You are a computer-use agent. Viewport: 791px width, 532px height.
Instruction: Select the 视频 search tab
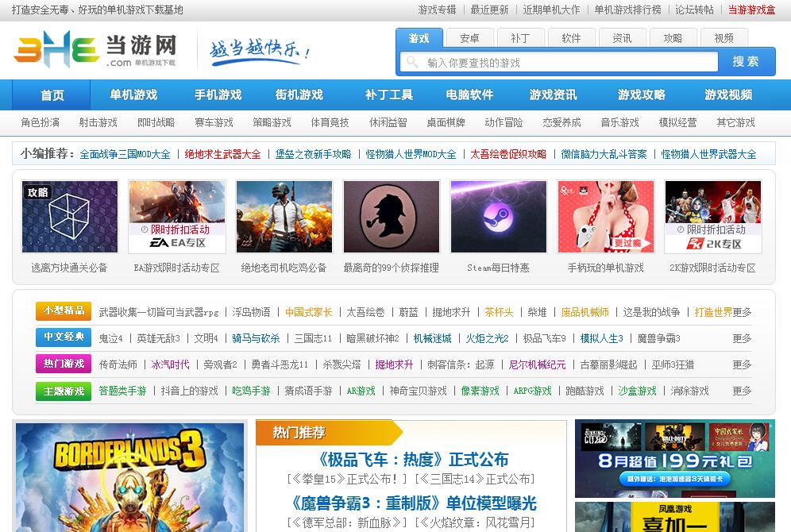point(723,38)
